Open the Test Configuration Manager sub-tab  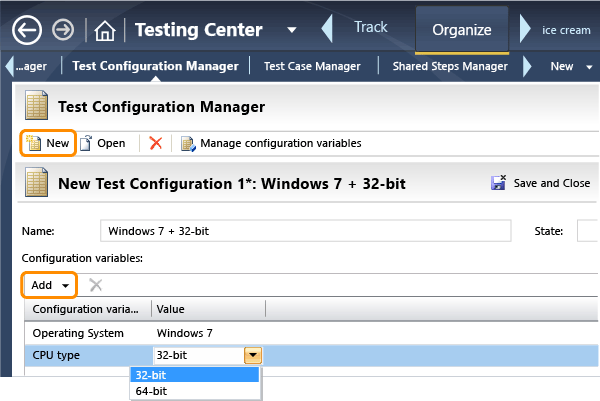[155, 66]
